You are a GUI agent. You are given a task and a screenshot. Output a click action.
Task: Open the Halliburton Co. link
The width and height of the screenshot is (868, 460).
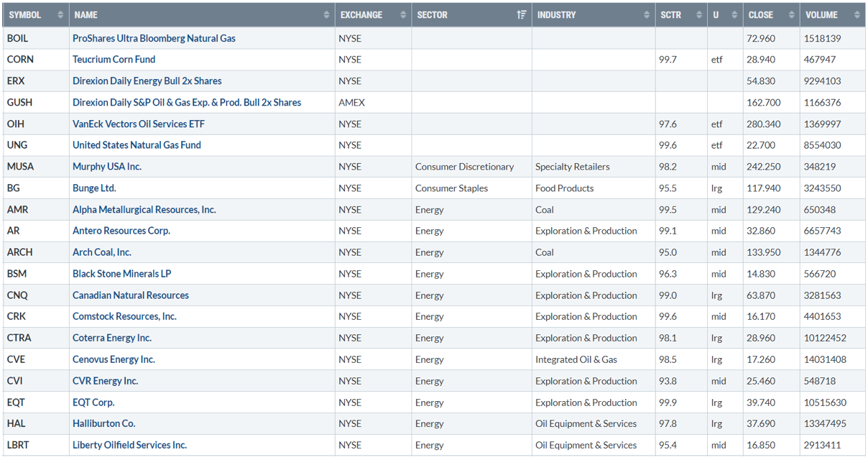(104, 423)
